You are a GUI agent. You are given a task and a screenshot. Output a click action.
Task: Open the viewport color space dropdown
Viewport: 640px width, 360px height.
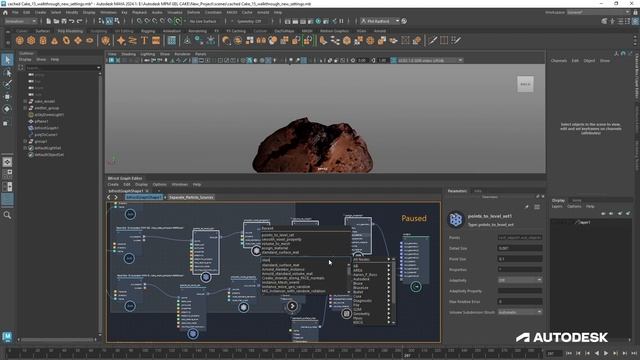430,60
